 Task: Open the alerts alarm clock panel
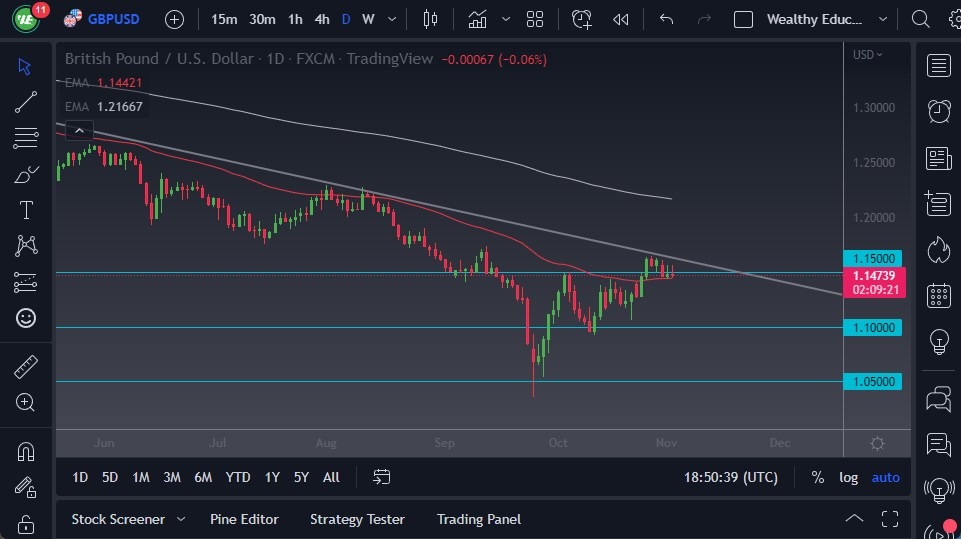[x=938, y=111]
